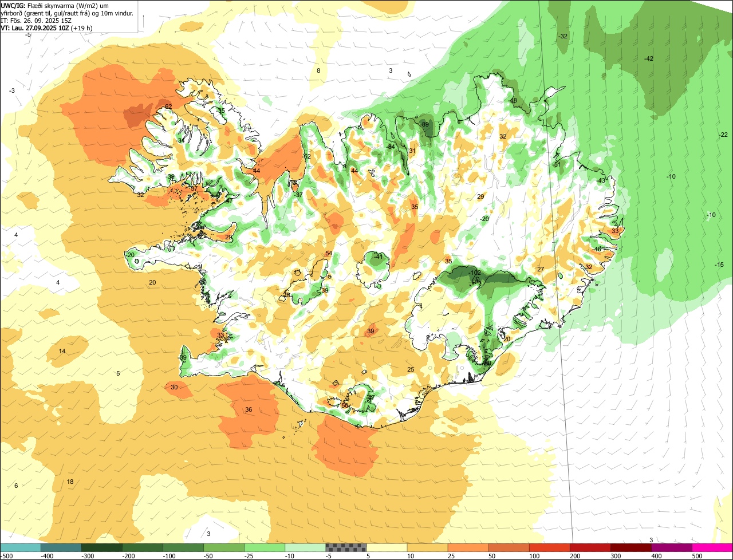Click the 5 value over the southwest sea
Screen dimensions: 733x560
118,374
